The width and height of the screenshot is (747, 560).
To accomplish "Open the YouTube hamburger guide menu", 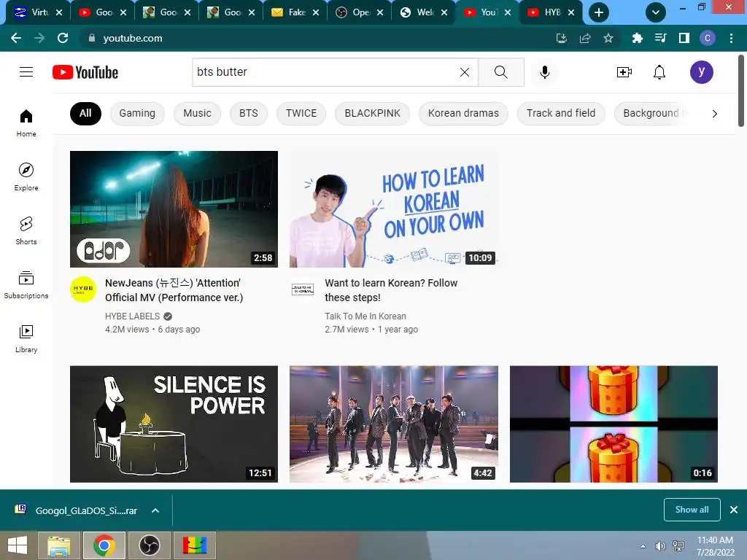I will (26, 72).
